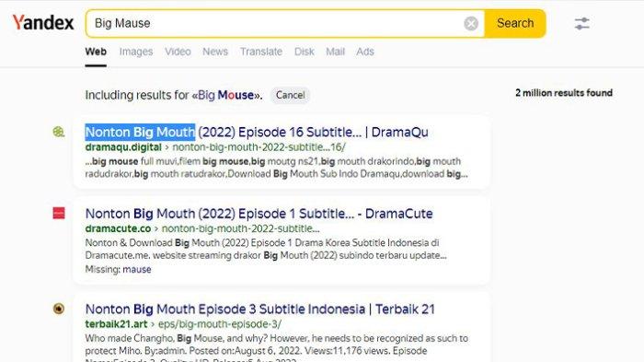Open the DramaCute Episode 1 result title

pos(259,214)
